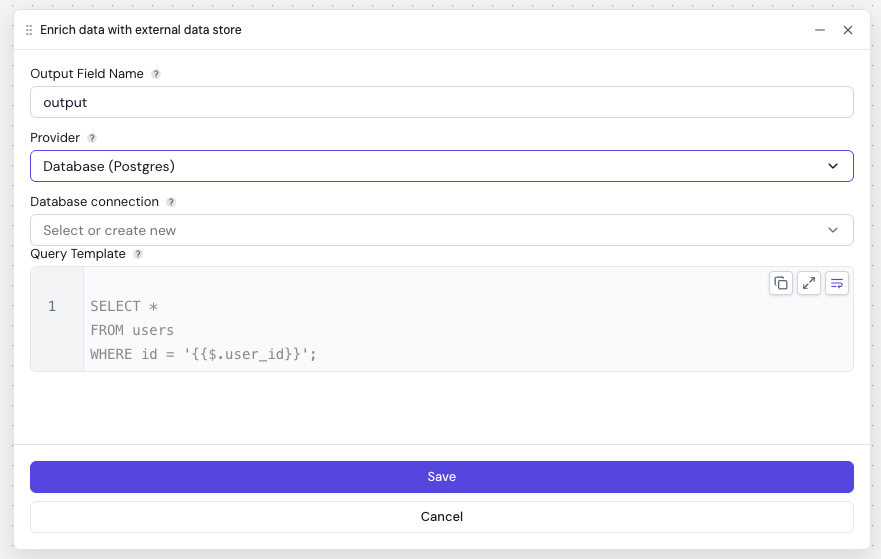Click the WHERE id clause line
Viewport: 881px width, 559px height.
[x=203, y=355]
